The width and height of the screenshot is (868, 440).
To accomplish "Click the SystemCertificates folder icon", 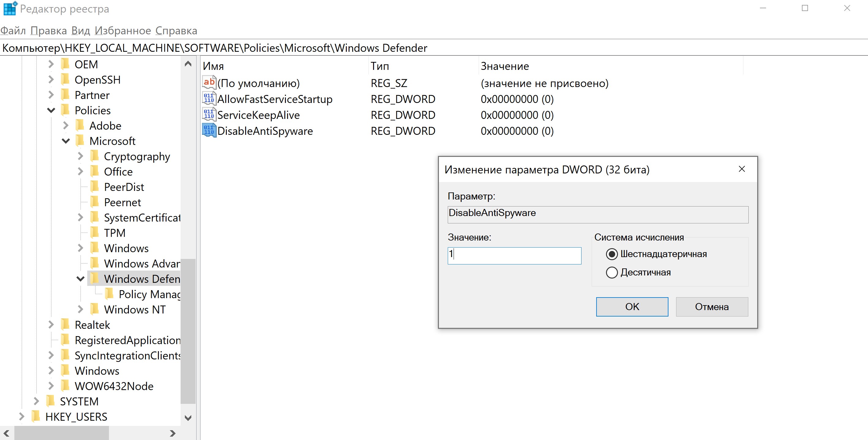I will (x=95, y=217).
